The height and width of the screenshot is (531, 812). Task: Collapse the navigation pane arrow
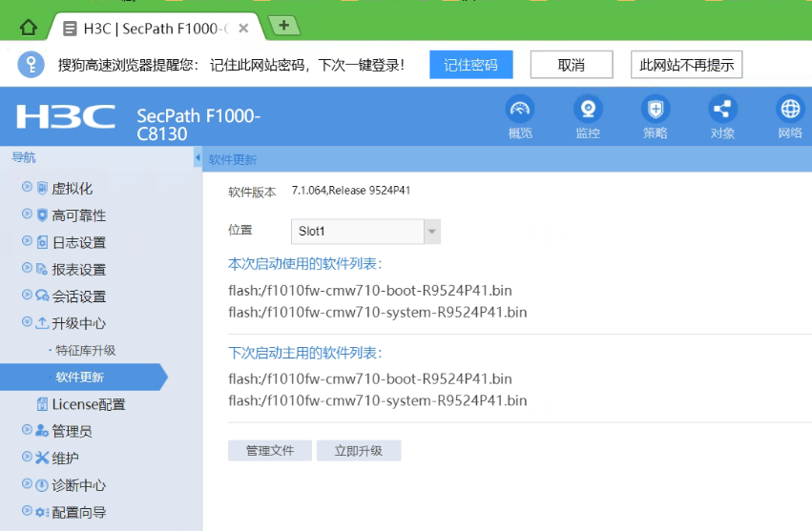click(x=198, y=157)
